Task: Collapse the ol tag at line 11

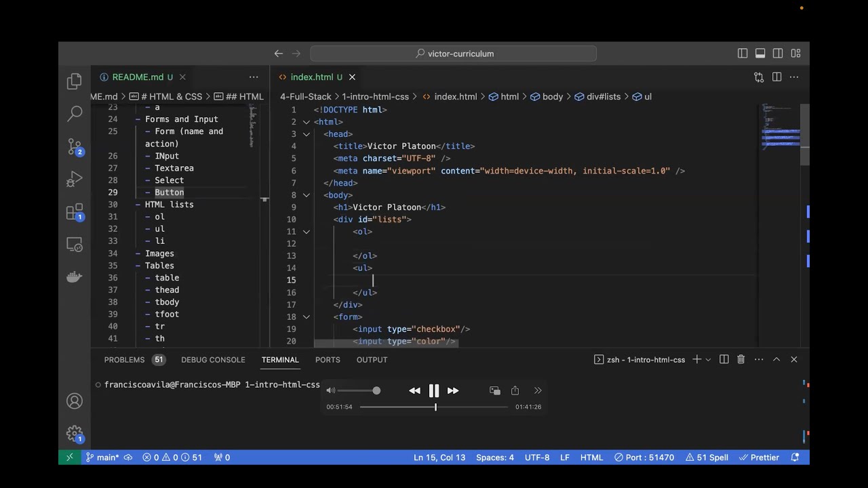Action: coord(307,232)
